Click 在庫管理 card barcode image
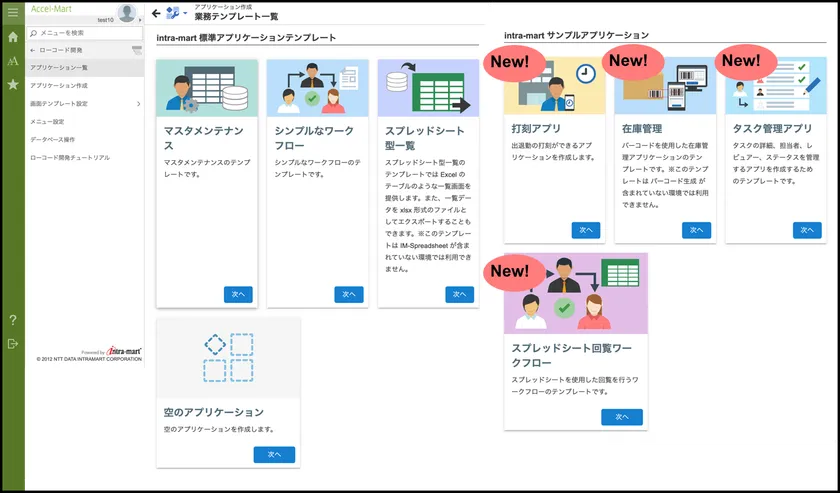The height and width of the screenshot is (493, 840). [665, 86]
